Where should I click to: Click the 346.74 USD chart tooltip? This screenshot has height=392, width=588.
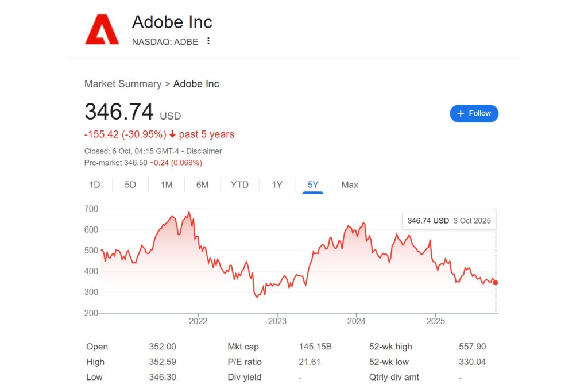(x=448, y=221)
